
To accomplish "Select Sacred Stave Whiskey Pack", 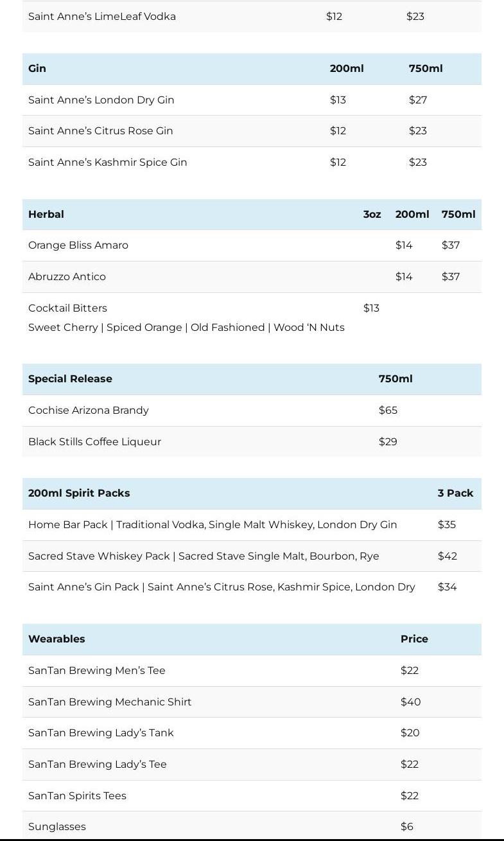I will (x=204, y=556).
